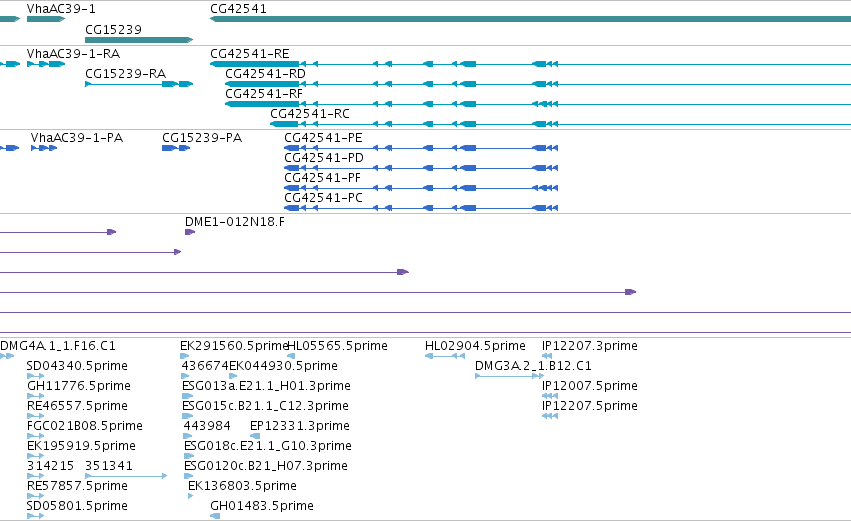851x521 pixels.
Task: Select EST ESG0120c.B21_H07.3prime
Action: click(x=266, y=467)
